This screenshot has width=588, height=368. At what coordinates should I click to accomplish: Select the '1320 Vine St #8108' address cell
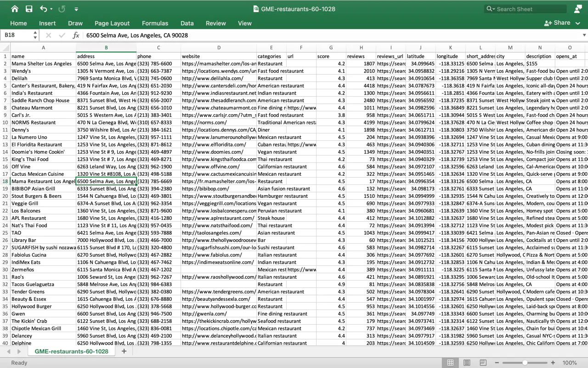point(106,174)
